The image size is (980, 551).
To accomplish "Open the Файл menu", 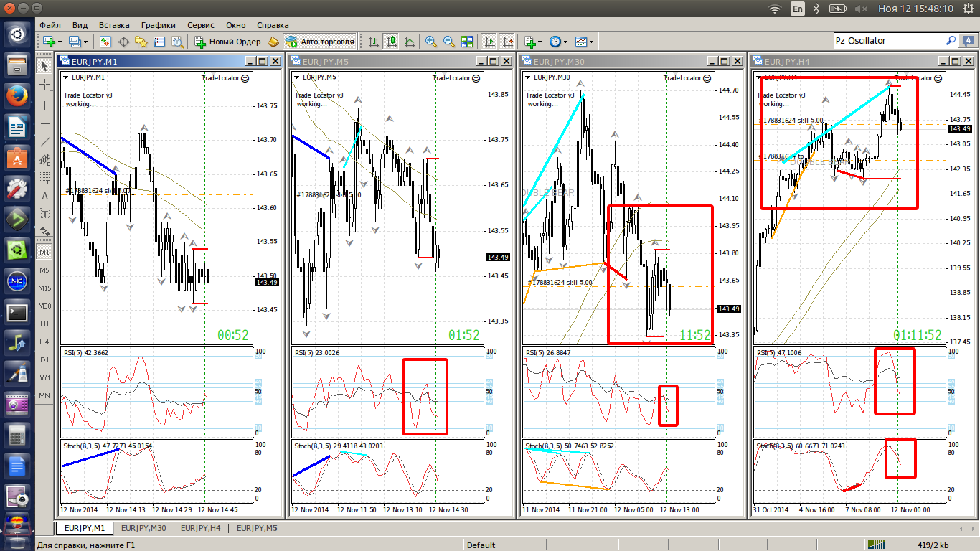I will coord(50,24).
